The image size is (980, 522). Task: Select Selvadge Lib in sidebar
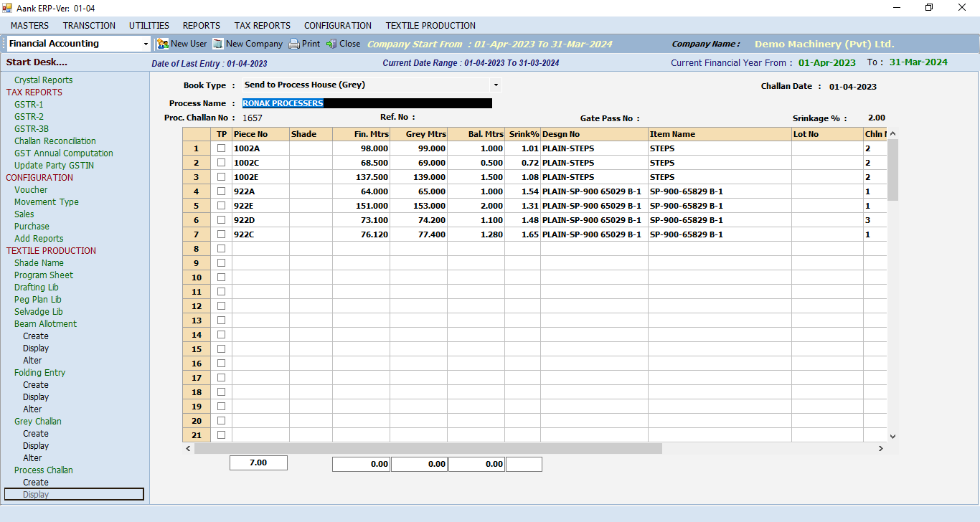(x=39, y=312)
